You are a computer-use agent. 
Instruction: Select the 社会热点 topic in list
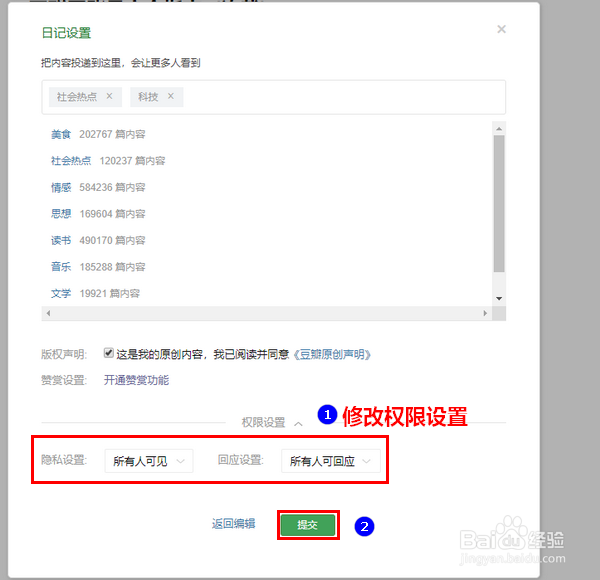pyautogui.click(x=71, y=161)
